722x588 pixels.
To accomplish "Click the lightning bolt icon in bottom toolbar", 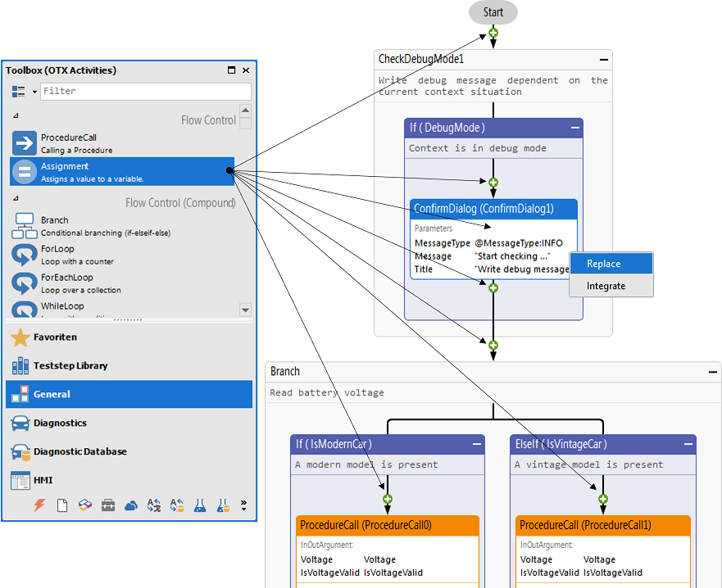I will (39, 505).
